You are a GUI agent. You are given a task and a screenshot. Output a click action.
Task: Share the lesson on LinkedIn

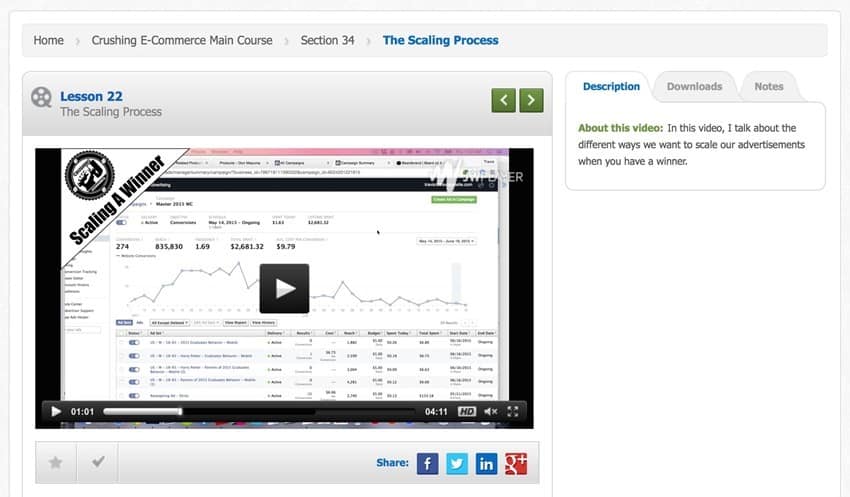486,463
